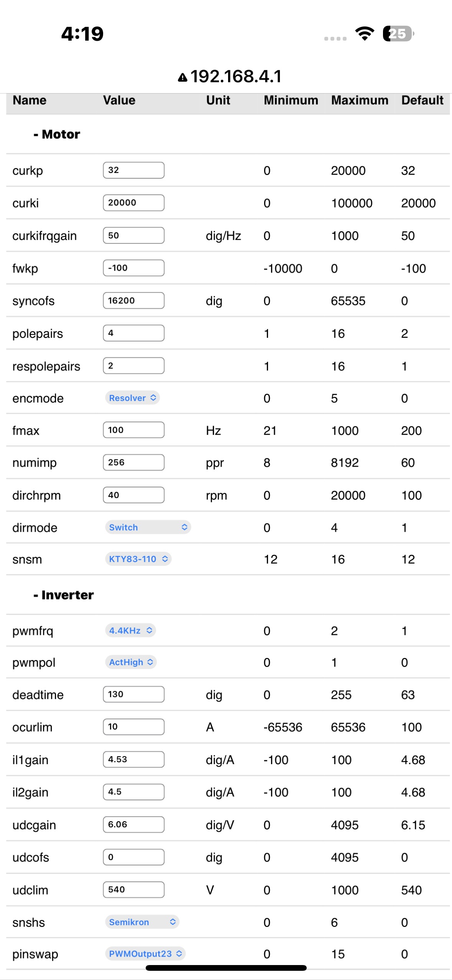Focus the fmax value field

[133, 430]
